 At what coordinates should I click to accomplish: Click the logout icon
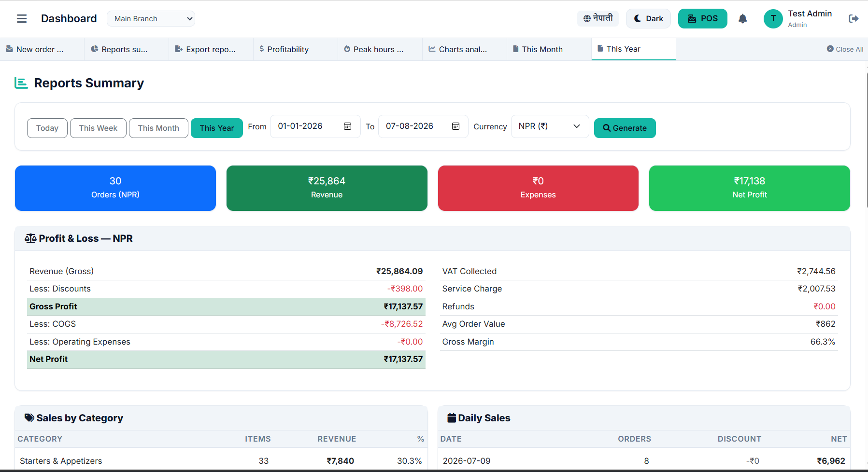854,19
